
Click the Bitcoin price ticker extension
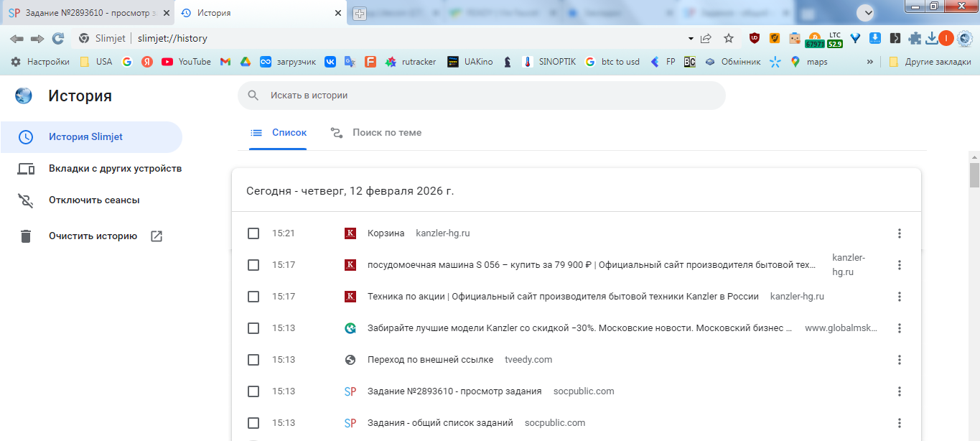815,39
